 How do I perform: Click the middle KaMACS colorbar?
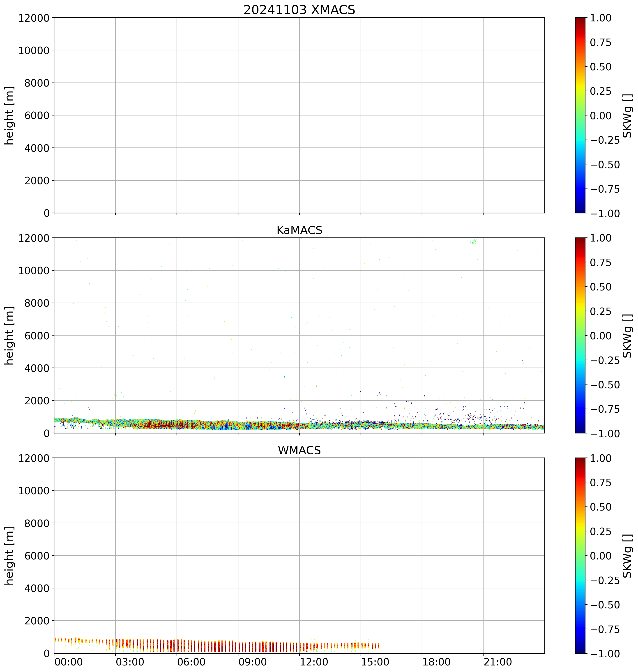pyautogui.click(x=580, y=335)
